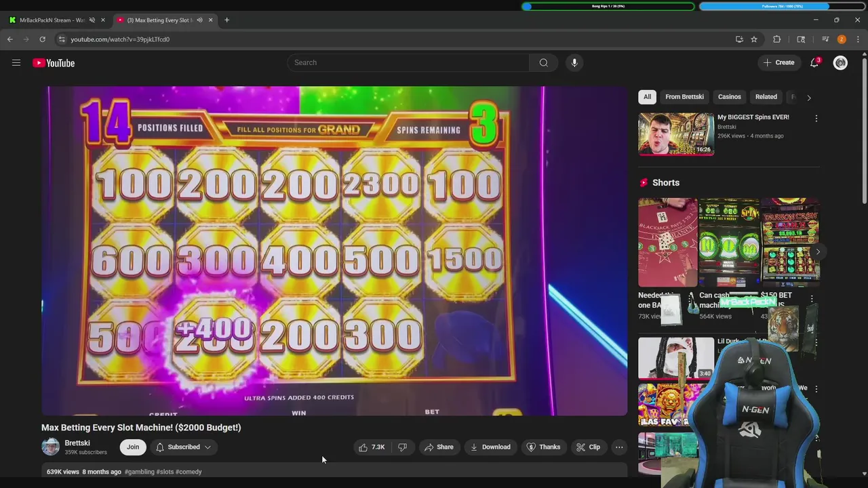Open browser extensions puzzle icon
Image resolution: width=868 pixels, height=488 pixels.
pos(777,39)
